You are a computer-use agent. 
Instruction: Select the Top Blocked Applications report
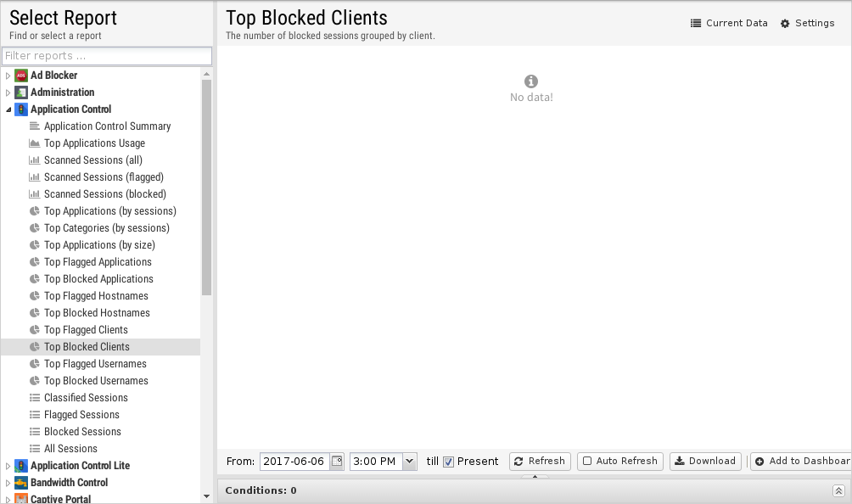[x=99, y=279]
